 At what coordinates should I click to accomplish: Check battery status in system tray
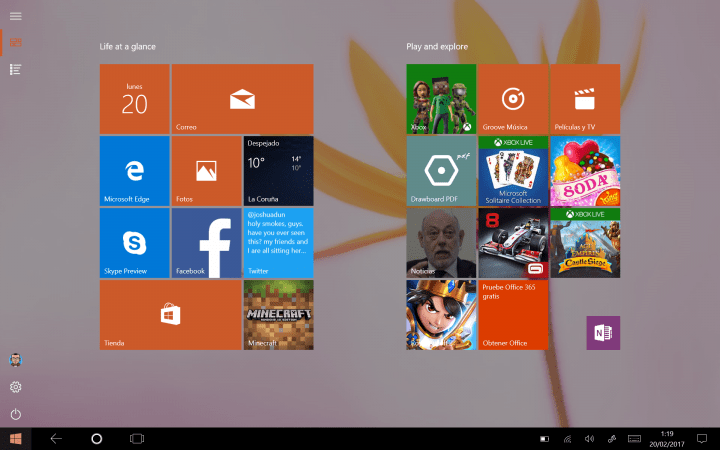[545, 439]
